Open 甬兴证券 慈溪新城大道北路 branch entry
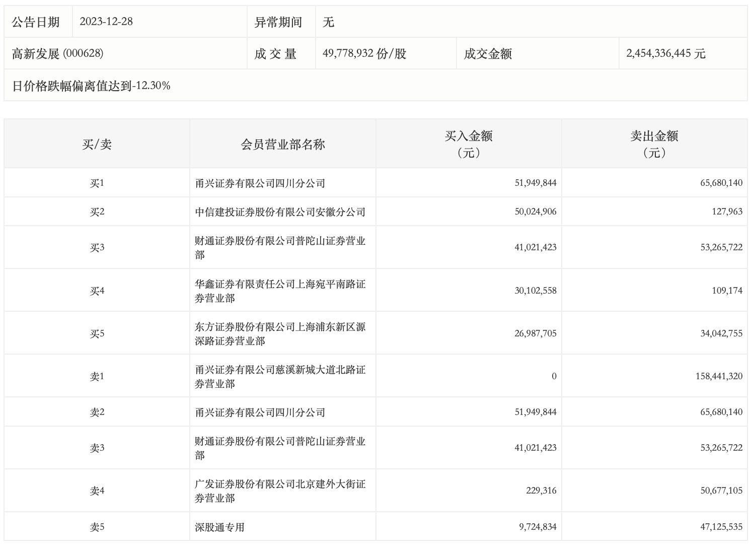Screen dimensions: 756x549 [x=280, y=377]
